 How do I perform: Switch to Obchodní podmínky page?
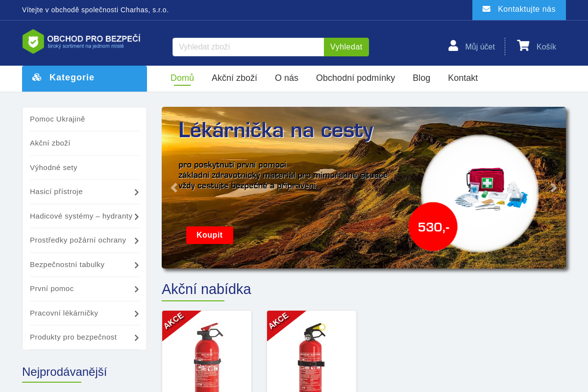pyautogui.click(x=355, y=77)
